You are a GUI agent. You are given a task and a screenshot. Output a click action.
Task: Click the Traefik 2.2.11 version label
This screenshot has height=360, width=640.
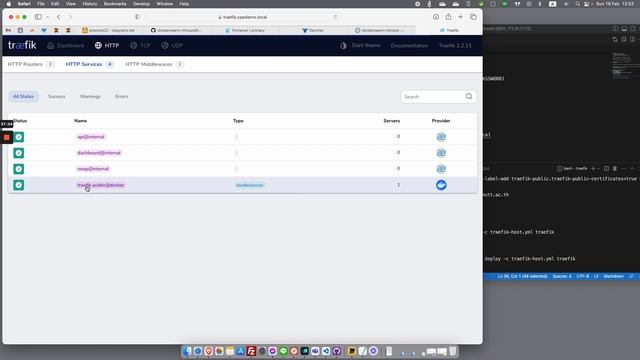pyautogui.click(x=455, y=45)
